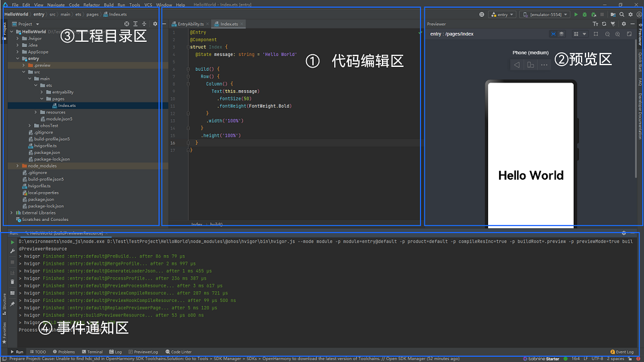Click the UTF-8 encoding status entry
This screenshot has width=644, height=362.
(x=597, y=359)
